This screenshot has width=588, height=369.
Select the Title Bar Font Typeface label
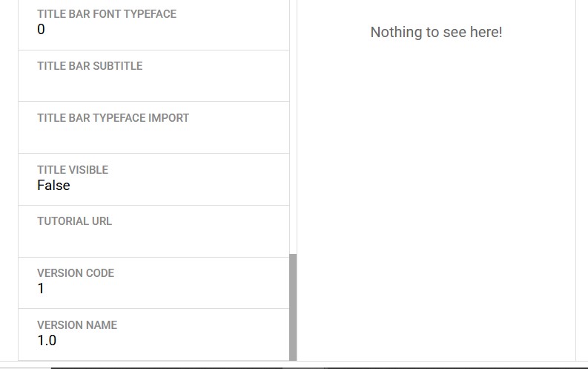click(107, 14)
